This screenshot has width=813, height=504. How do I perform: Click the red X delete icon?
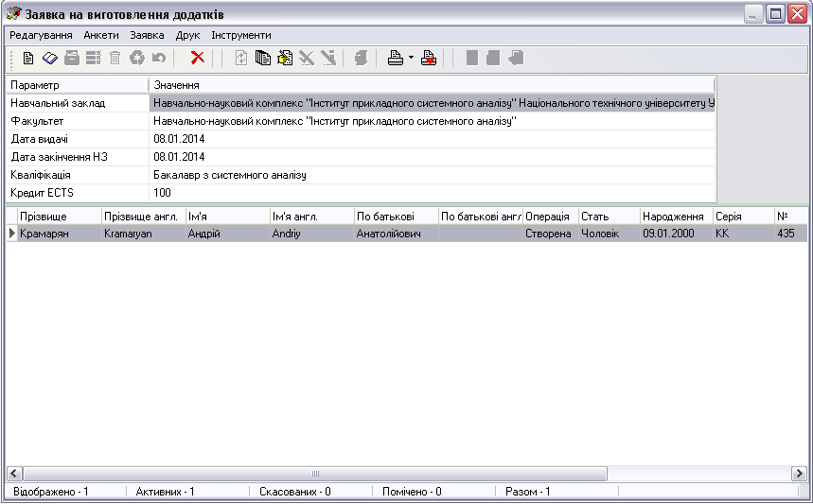(x=197, y=58)
